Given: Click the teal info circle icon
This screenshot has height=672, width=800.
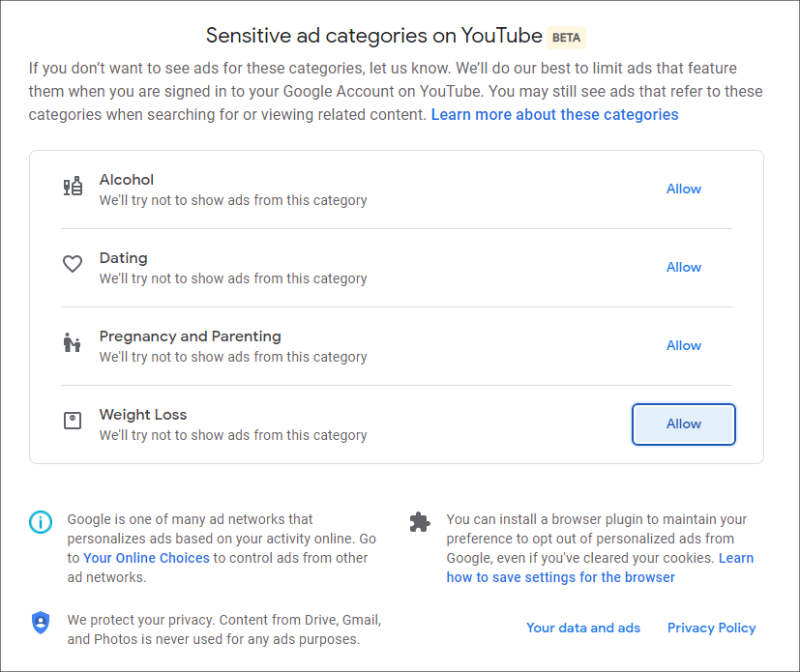Looking at the screenshot, I should click(41, 522).
